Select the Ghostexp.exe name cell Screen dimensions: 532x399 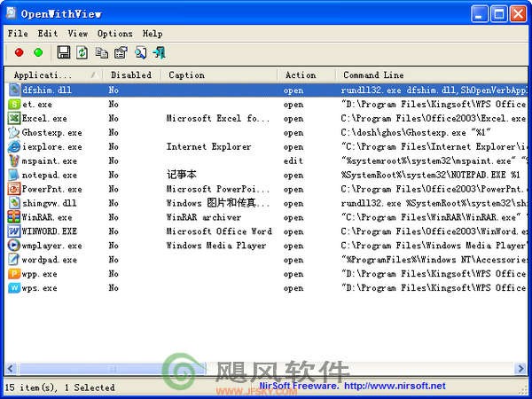52,132
